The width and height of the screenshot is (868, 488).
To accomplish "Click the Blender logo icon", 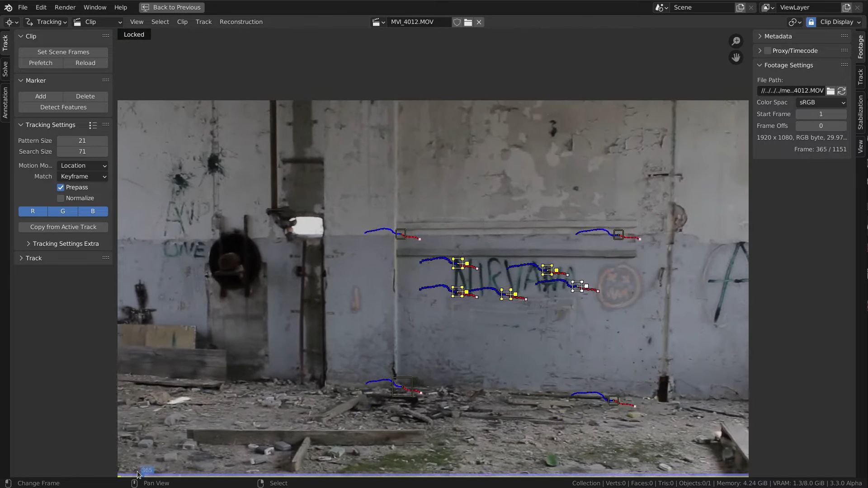I will pyautogui.click(x=8, y=7).
